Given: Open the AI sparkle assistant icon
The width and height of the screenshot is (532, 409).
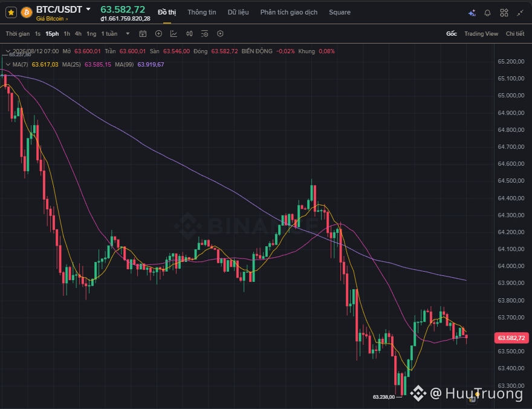Looking at the screenshot, I should coord(472,13).
